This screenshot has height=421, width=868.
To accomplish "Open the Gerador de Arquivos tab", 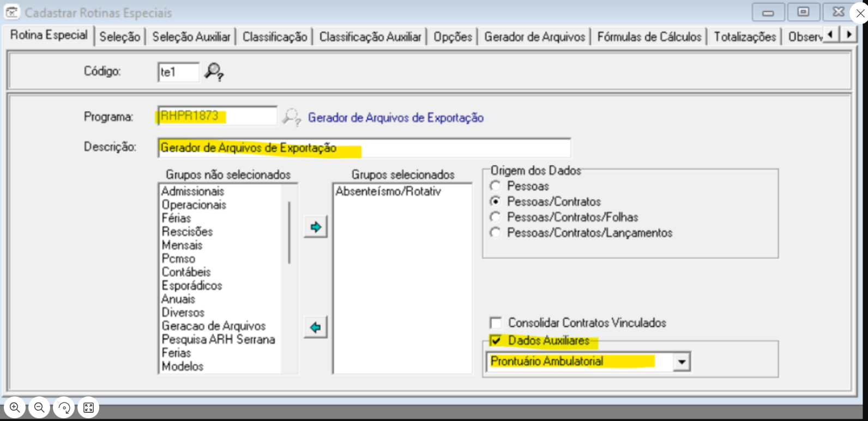I will pyautogui.click(x=534, y=37).
